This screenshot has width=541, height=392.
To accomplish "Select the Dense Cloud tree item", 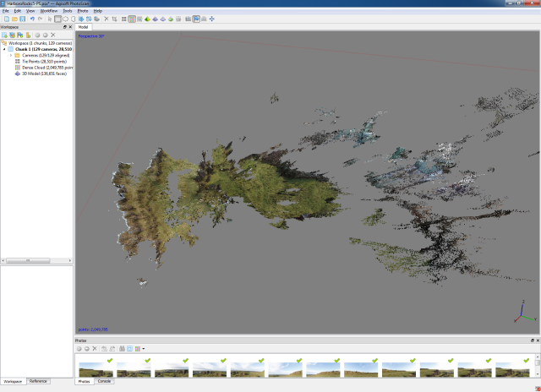I will click(44, 68).
